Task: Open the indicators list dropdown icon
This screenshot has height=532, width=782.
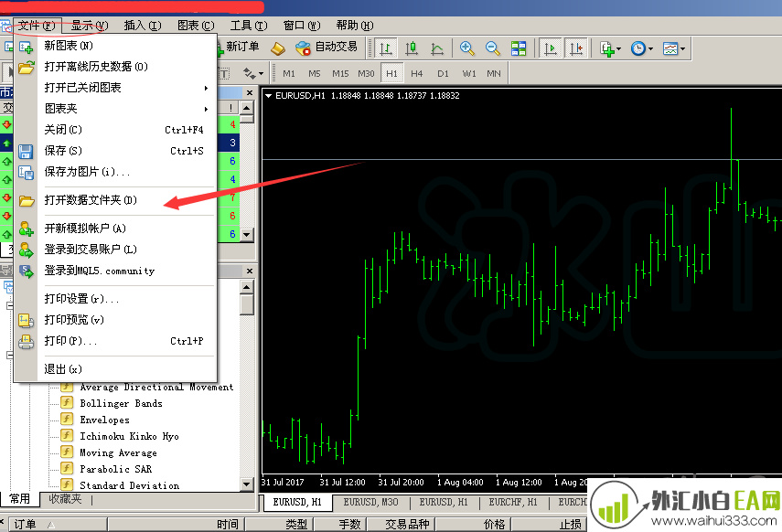Action: tap(610, 48)
